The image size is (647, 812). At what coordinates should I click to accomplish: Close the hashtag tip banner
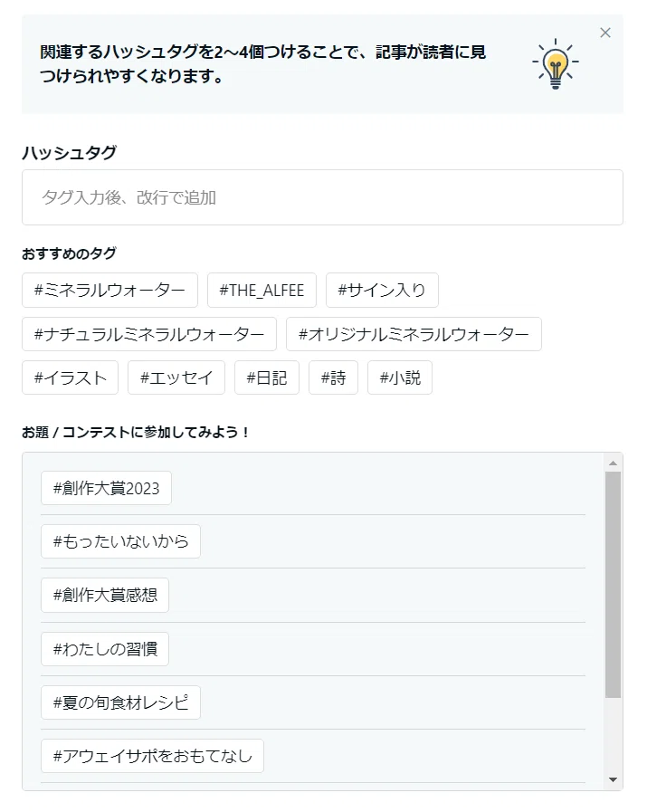pos(605,33)
